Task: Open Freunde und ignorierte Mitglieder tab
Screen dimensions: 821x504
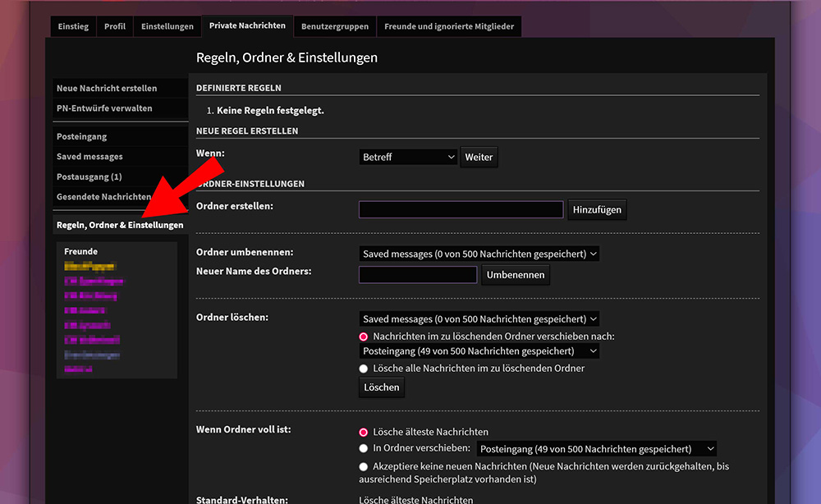Action: [449, 26]
